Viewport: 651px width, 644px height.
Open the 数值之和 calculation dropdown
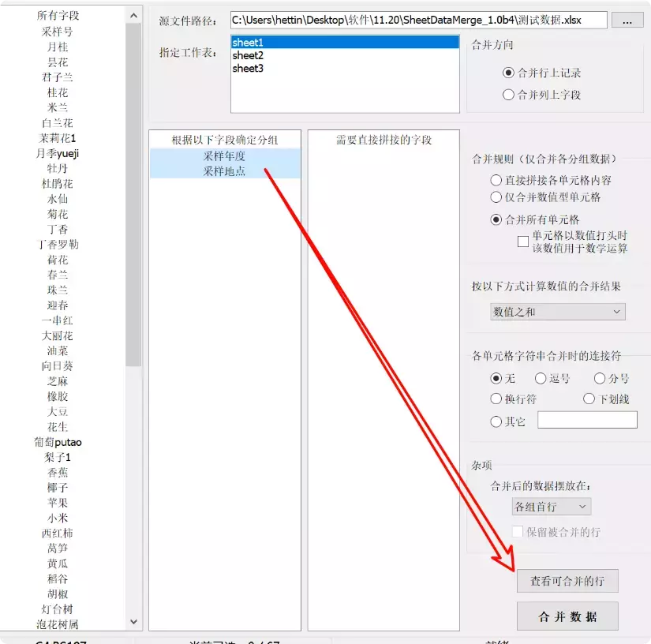click(556, 312)
